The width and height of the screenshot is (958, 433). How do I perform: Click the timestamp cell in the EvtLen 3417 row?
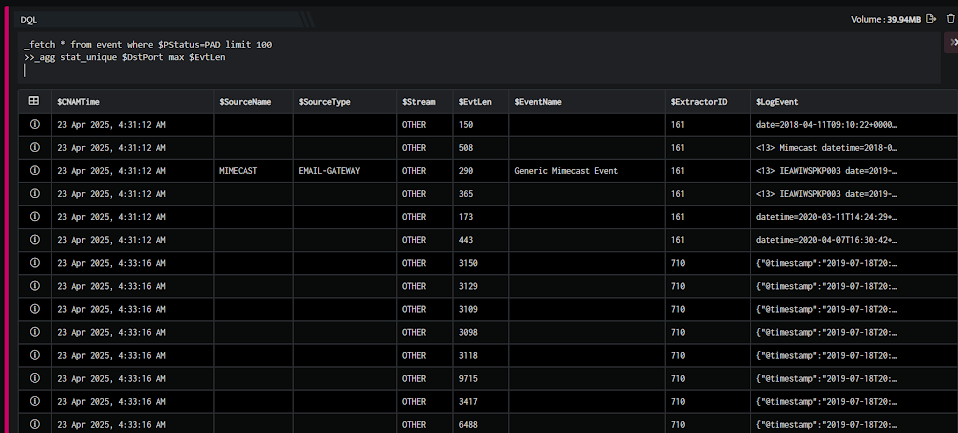pos(111,401)
